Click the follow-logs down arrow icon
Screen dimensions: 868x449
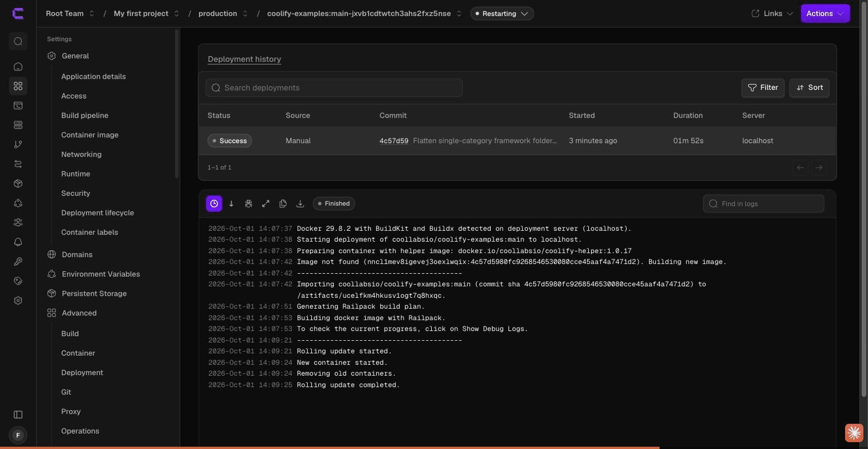[x=231, y=204]
